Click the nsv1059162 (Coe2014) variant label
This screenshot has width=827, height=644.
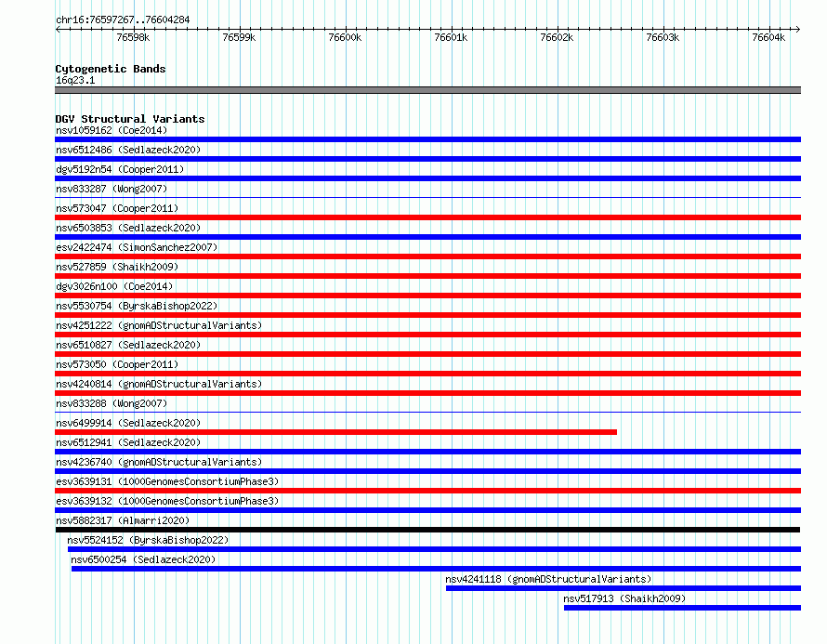(112, 130)
